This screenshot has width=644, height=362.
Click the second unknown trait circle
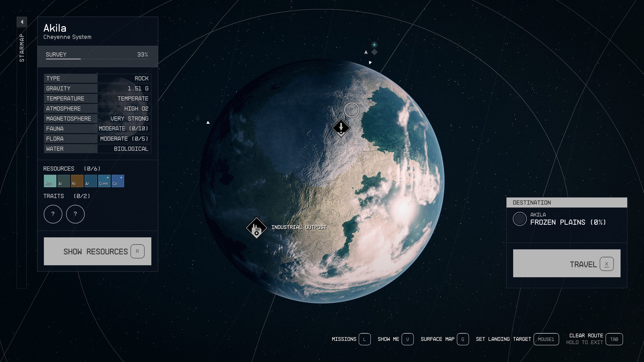coord(75,214)
